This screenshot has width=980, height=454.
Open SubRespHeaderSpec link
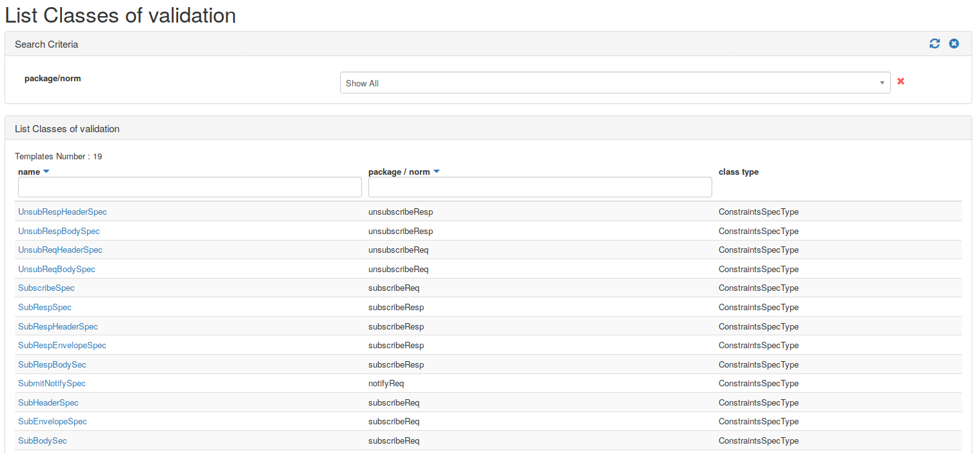58,326
